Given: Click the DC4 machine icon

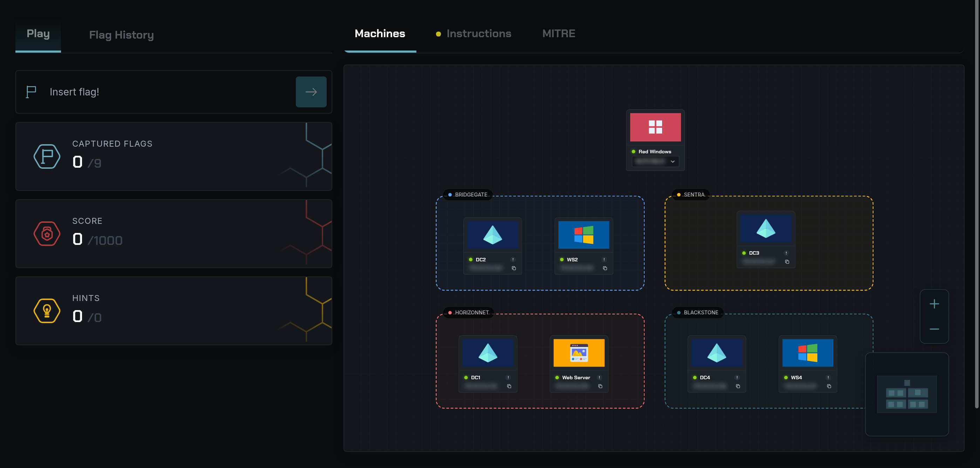Looking at the screenshot, I should (716, 353).
